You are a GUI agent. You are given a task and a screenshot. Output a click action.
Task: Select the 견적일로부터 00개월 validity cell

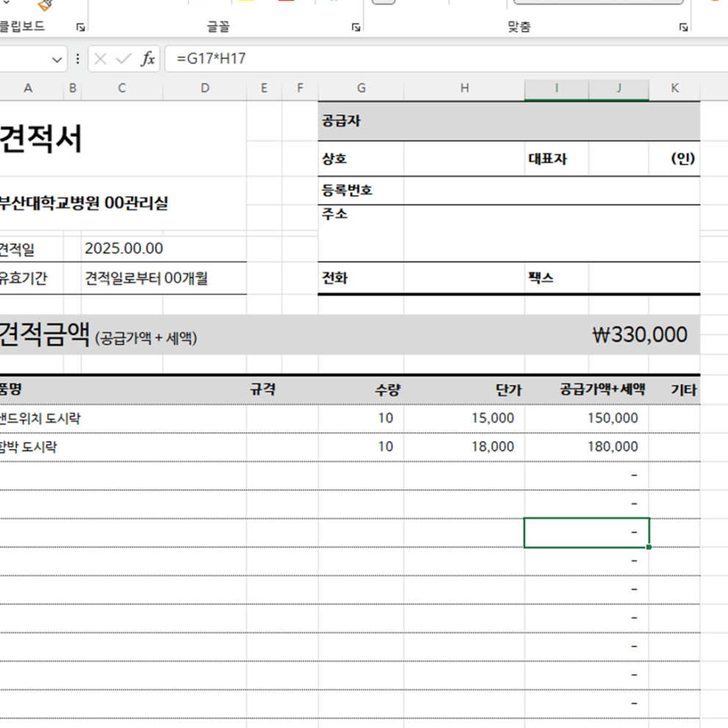[146, 278]
